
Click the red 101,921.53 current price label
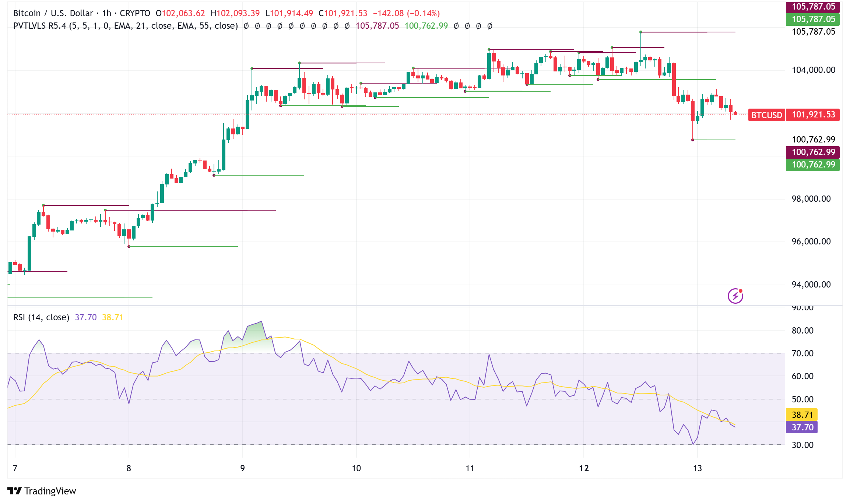coord(813,114)
